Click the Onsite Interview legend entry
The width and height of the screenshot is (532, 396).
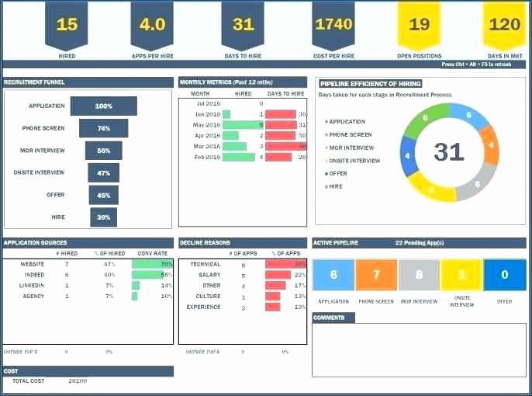click(353, 161)
